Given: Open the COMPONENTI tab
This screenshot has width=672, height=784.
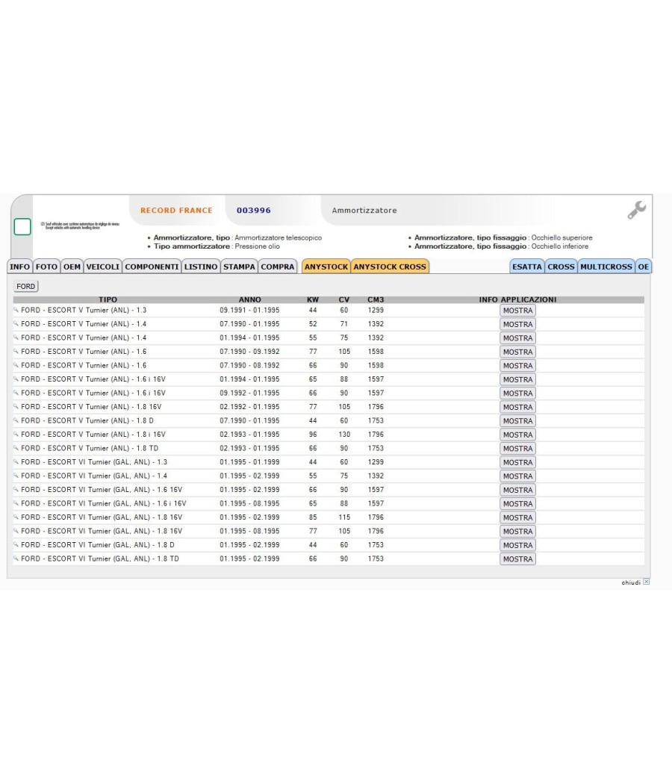Looking at the screenshot, I should (152, 267).
